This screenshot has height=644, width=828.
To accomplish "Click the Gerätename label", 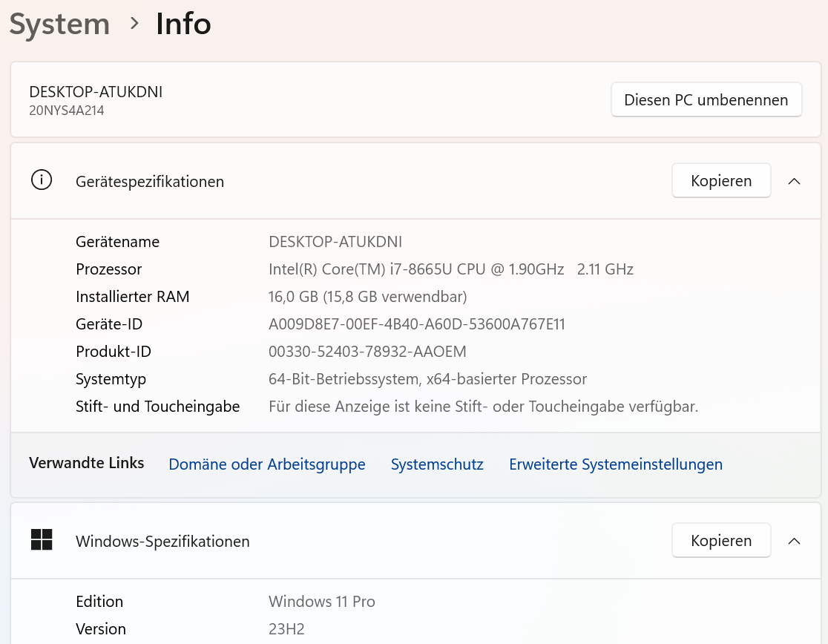I will 118,242.
